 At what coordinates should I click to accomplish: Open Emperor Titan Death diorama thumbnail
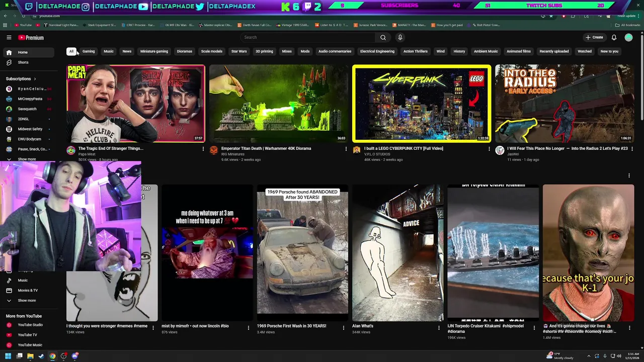(x=279, y=104)
